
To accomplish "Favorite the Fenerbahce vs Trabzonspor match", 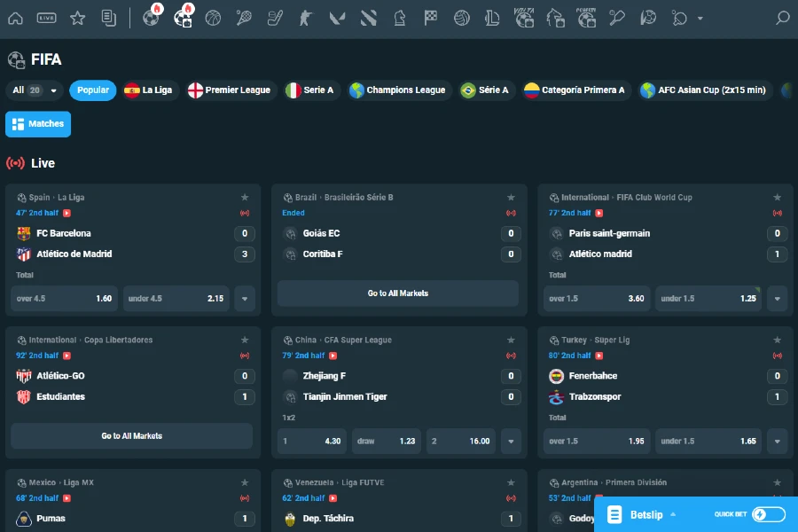I will tap(778, 340).
